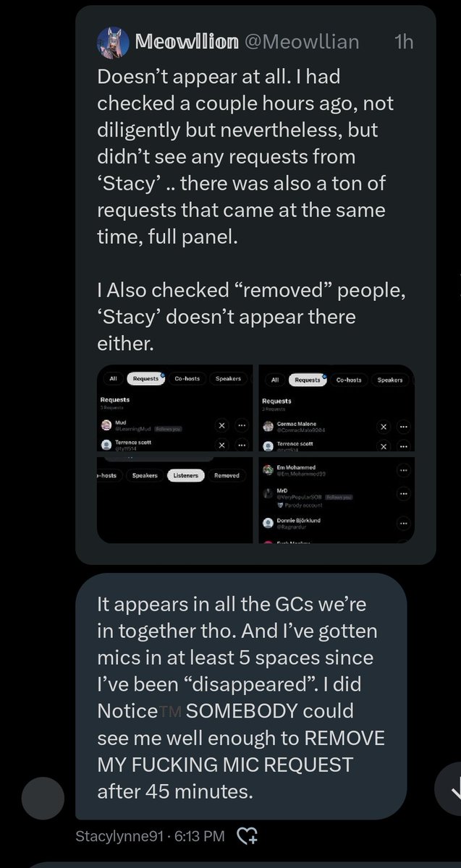Open the @Meowllian handle link

tap(302, 42)
